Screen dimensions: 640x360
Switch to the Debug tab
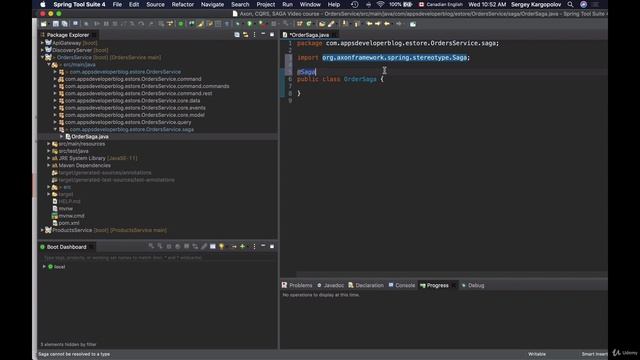point(473,285)
